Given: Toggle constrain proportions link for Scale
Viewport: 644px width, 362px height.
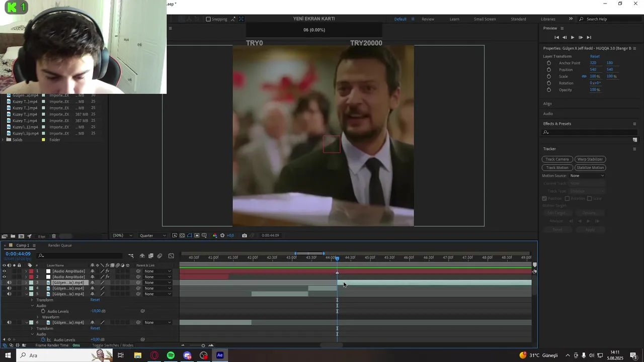Looking at the screenshot, I should [x=584, y=76].
